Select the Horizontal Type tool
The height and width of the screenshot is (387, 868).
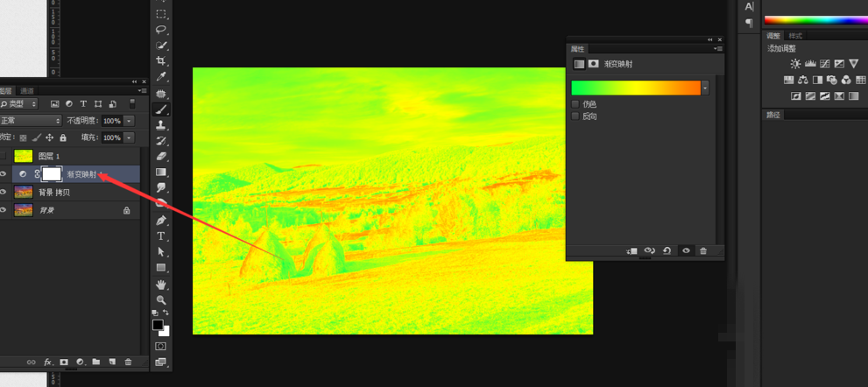pos(161,236)
